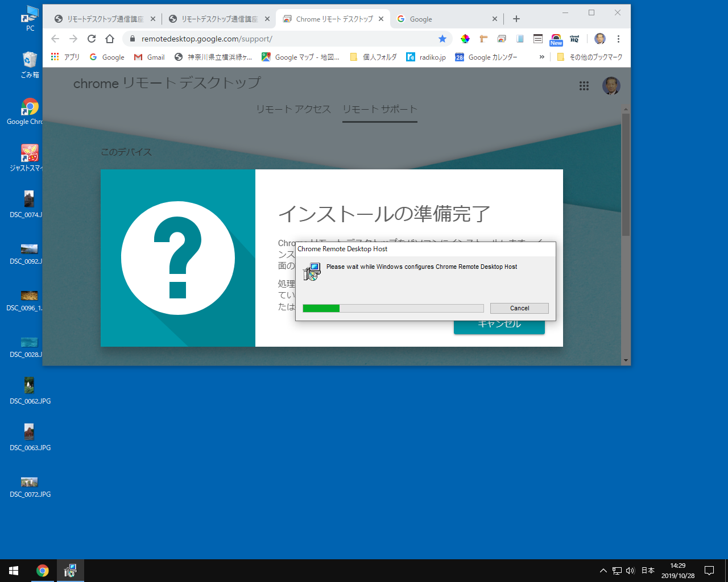The image size is (728, 582).
Task: Open the Google bookmark
Action: pos(107,57)
